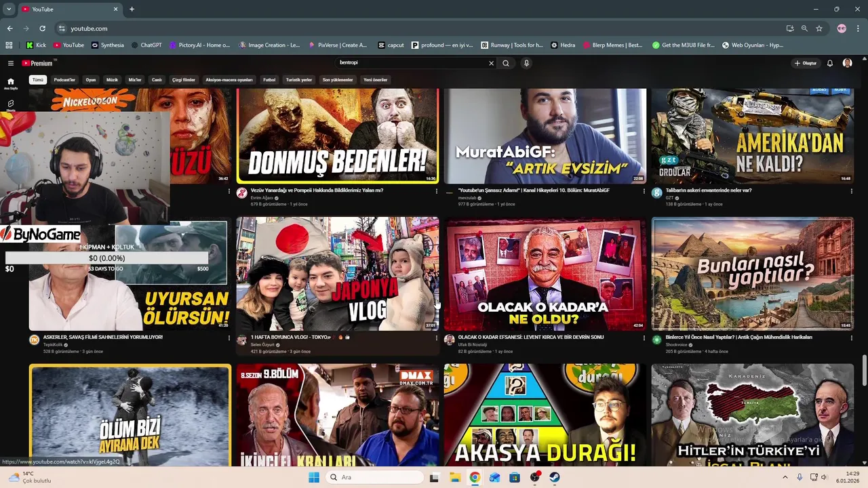
Task: Open the Ufak Bi Nostalji channel avatar
Action: pyautogui.click(x=449, y=340)
